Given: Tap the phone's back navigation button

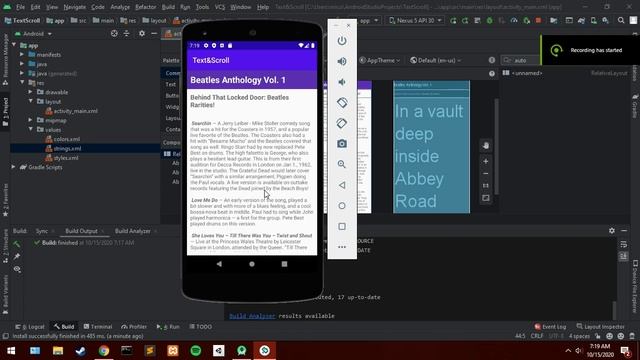Looking at the screenshot, I should (219, 264).
